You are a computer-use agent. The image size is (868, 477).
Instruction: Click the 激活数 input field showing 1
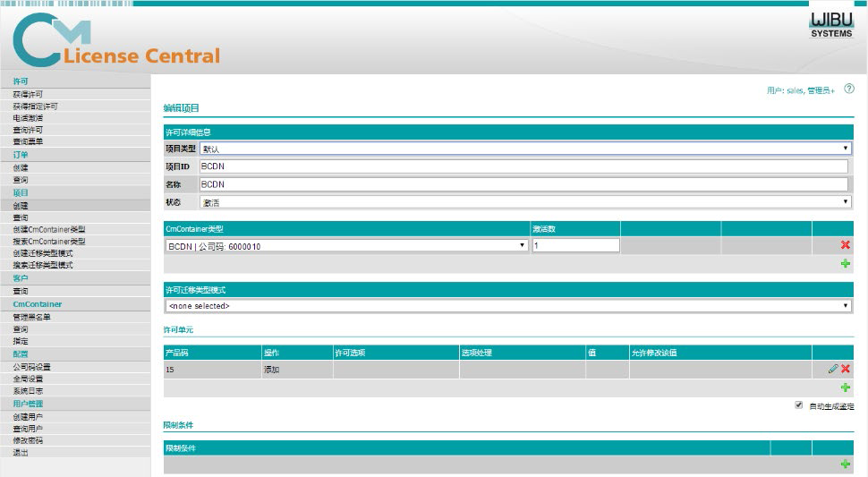pos(575,245)
